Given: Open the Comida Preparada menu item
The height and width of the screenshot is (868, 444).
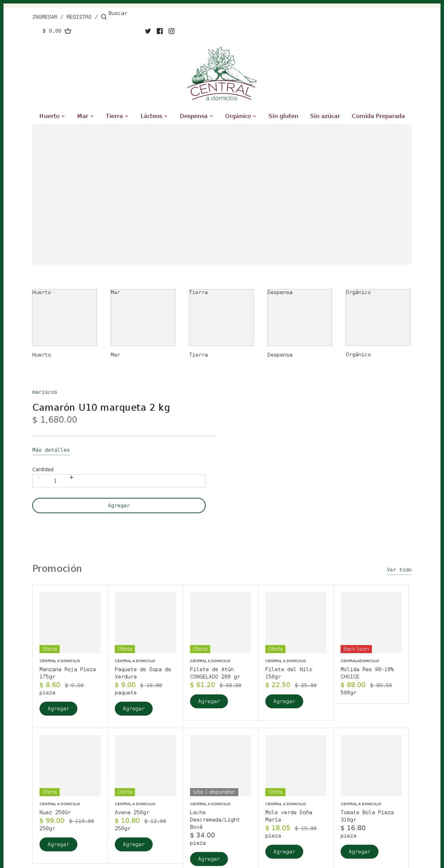Looking at the screenshot, I should point(378,116).
